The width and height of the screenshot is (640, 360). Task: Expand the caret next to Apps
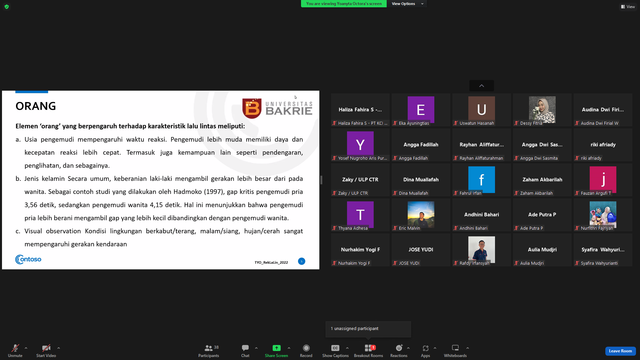(435, 348)
